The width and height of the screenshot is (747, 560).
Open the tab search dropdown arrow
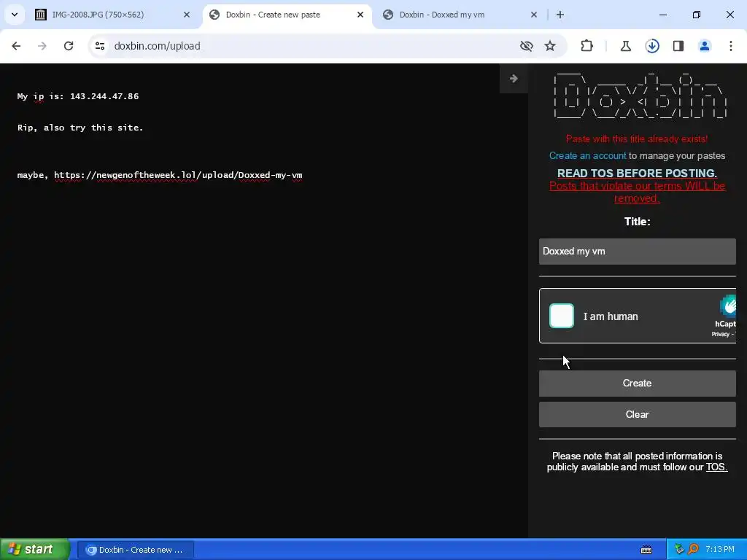(x=15, y=15)
